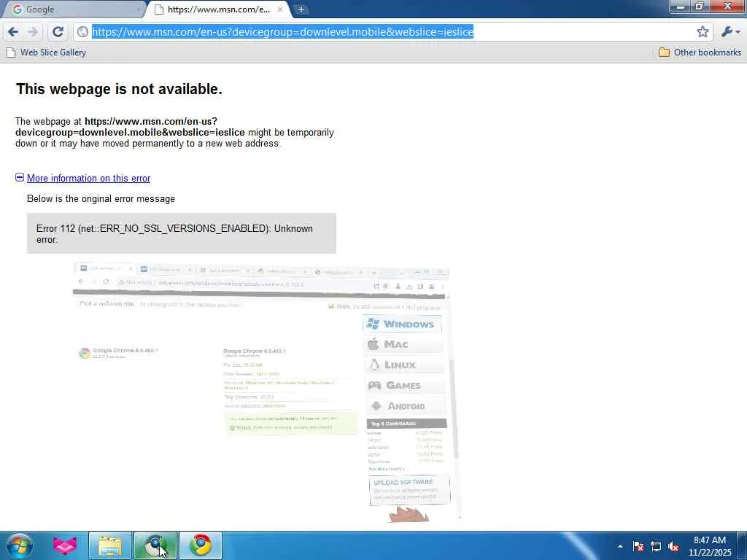Click the URL in the address bar
This screenshot has height=560, width=747.
pyautogui.click(x=282, y=32)
